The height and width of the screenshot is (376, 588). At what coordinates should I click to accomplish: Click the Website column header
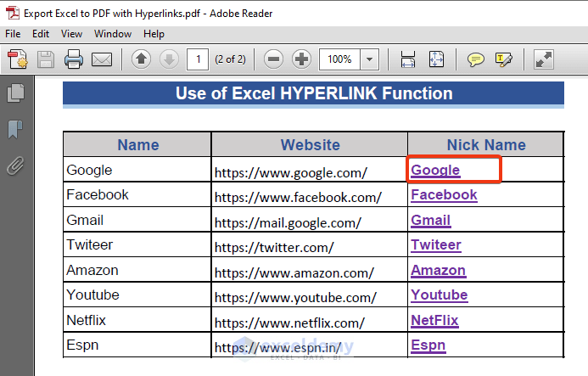coord(310,144)
